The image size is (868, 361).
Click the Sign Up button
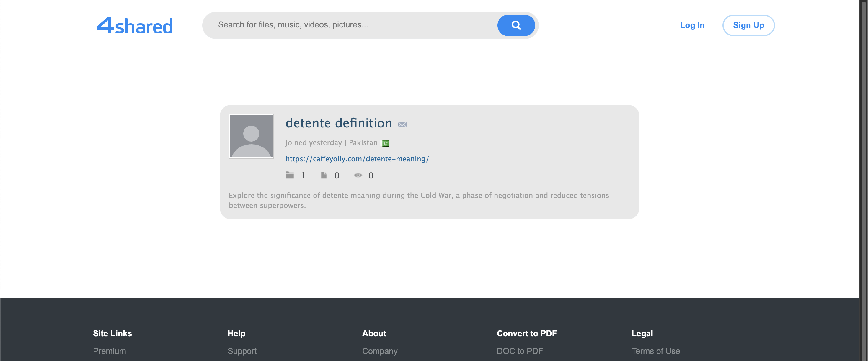(748, 25)
